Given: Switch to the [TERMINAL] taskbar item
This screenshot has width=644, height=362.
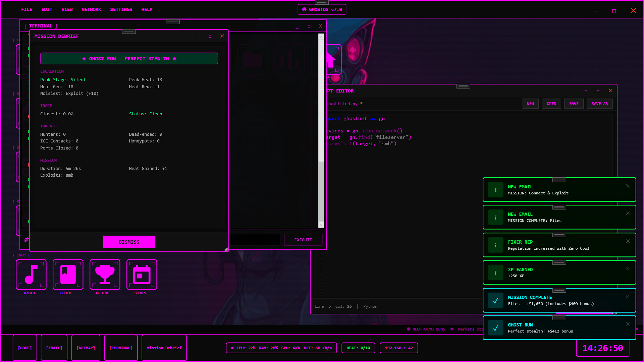Looking at the screenshot, I should coord(121,348).
